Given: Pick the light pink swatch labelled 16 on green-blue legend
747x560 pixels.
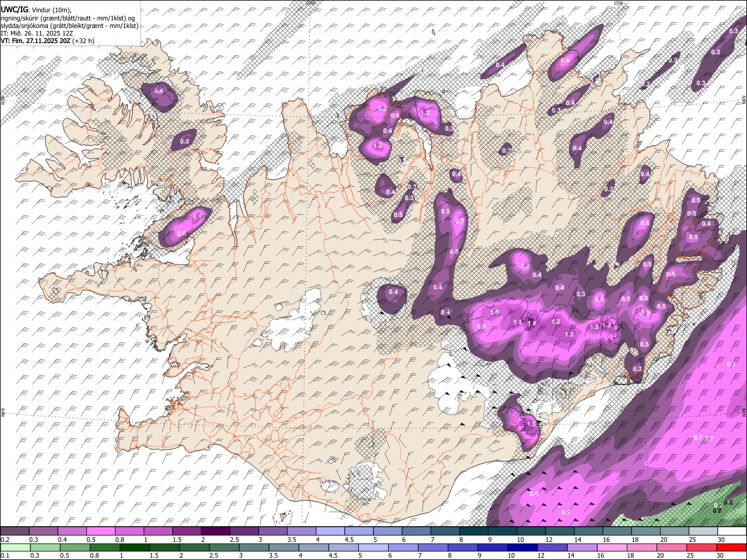Looking at the screenshot, I should 612,547.
